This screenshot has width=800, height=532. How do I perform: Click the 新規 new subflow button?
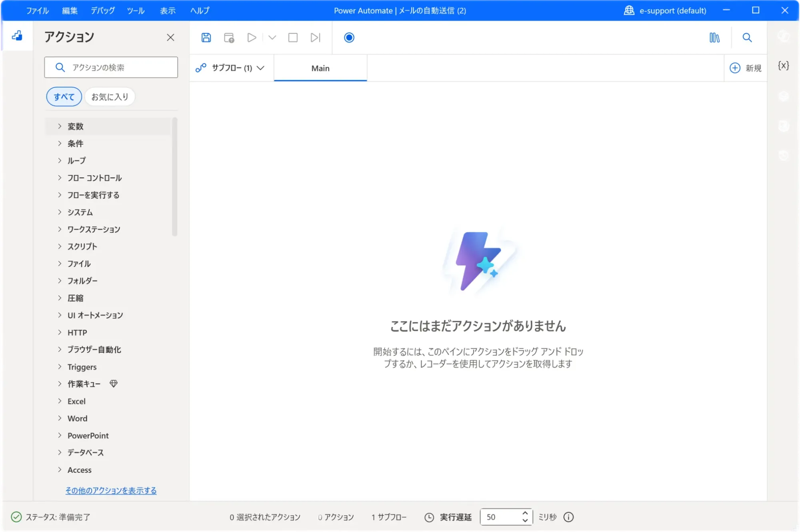746,68
